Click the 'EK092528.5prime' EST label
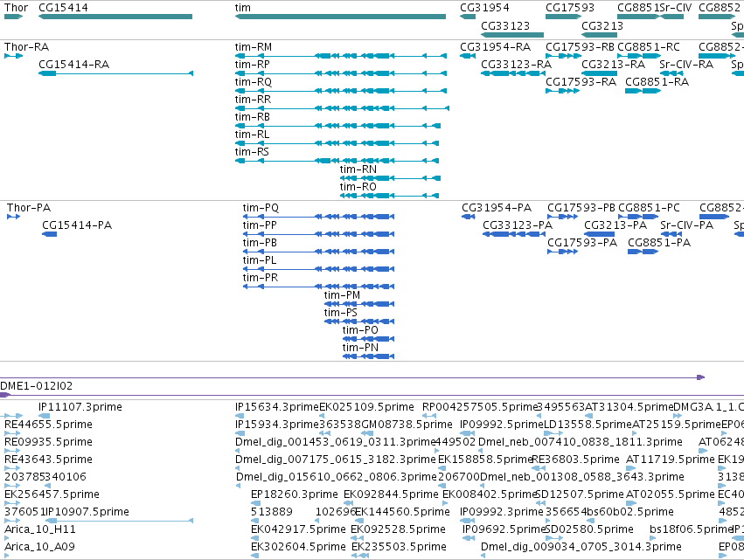 tap(399, 529)
